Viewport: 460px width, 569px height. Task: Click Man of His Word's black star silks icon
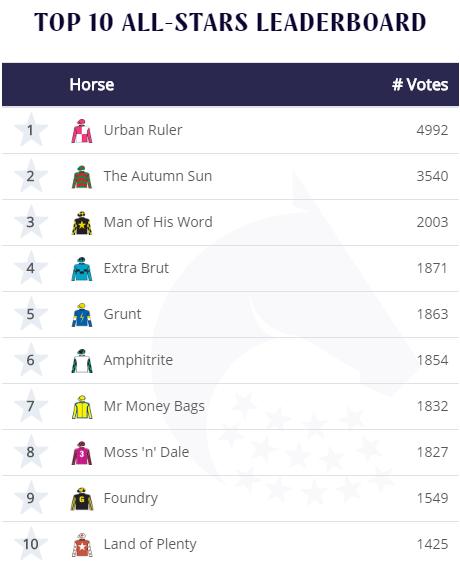tap(82, 223)
